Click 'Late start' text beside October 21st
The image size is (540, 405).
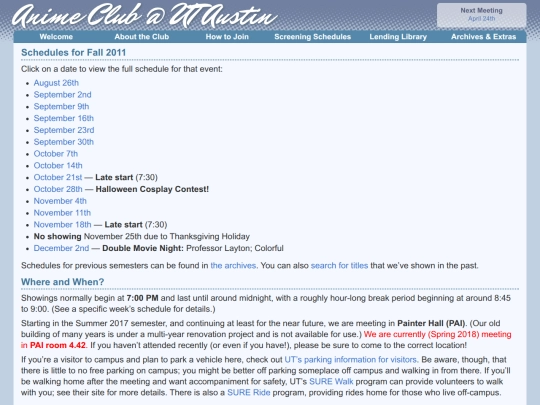[x=114, y=177]
